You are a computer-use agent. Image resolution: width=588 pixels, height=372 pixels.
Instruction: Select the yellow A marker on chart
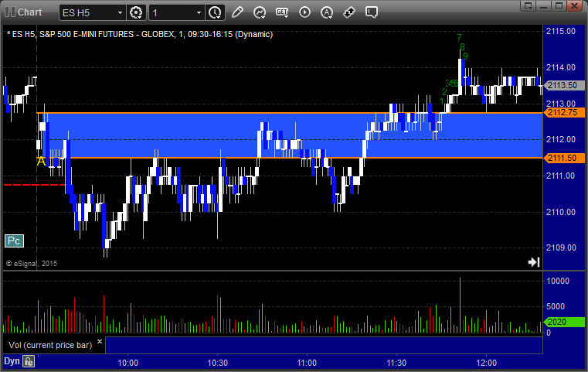(41, 162)
